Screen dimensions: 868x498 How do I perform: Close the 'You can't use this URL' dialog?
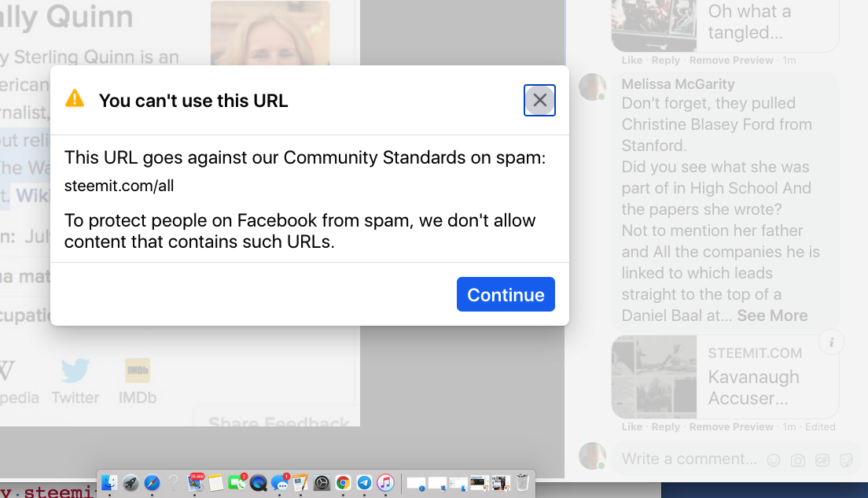click(x=539, y=100)
